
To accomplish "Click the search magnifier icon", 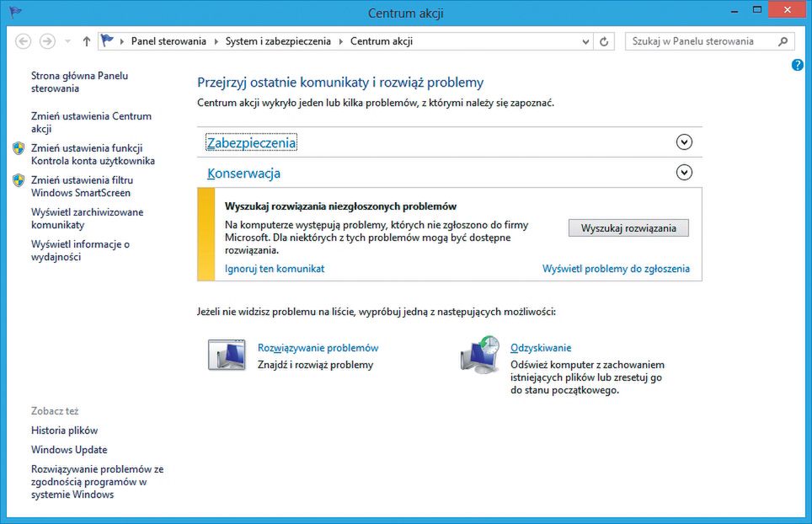I will click(x=783, y=41).
